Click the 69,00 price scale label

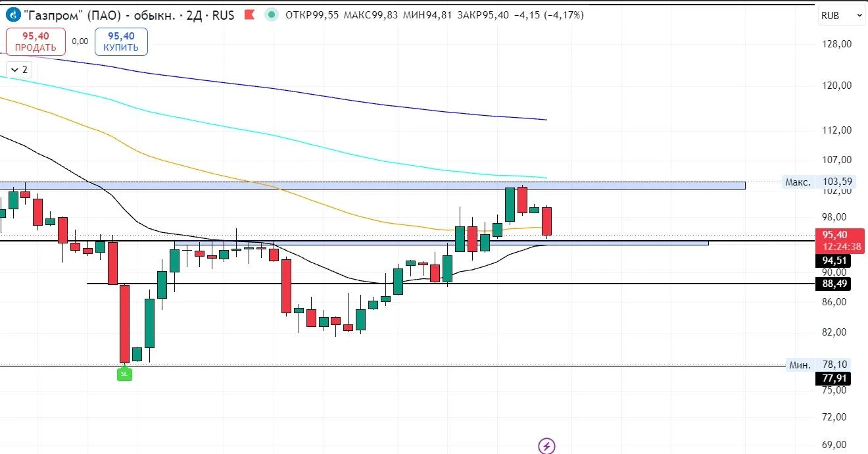click(x=834, y=445)
